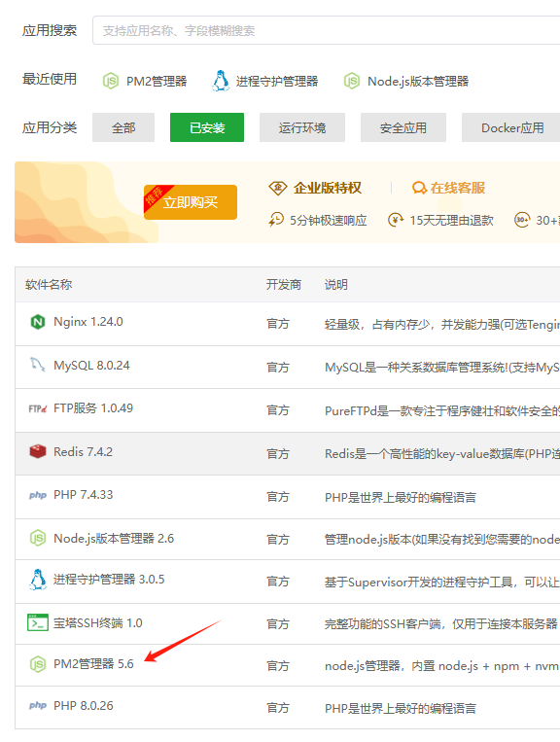Click the Node.js版本管理器 2.6 row icon
Image resolution: width=560 pixels, height=742 pixels.
coord(38,538)
